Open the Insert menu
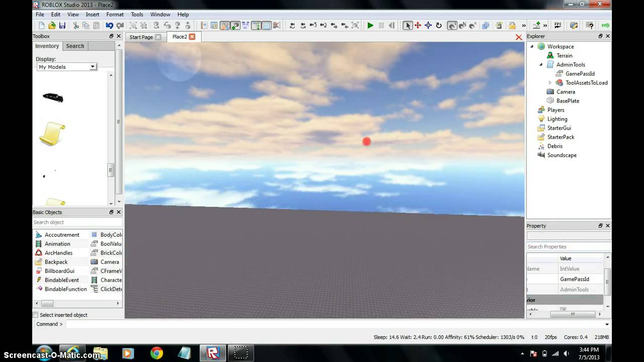Viewport: 644px width, 362px height. [93, 15]
